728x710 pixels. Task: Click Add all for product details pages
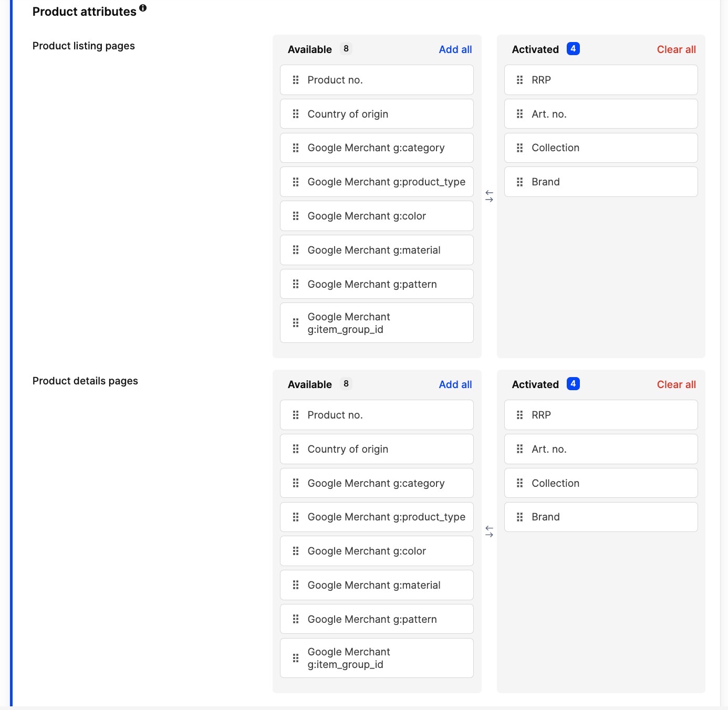click(455, 384)
